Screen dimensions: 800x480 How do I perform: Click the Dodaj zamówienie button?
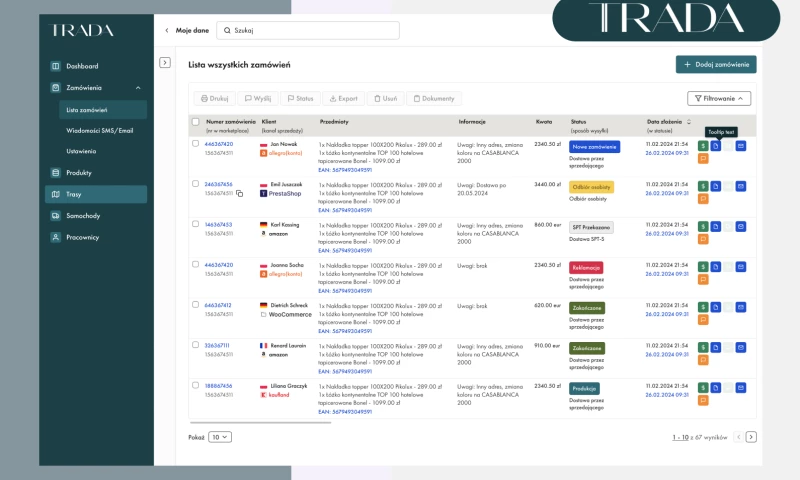click(716, 64)
